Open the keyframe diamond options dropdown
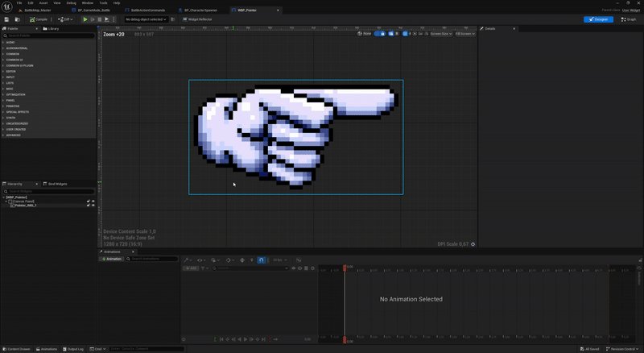 tap(229, 260)
